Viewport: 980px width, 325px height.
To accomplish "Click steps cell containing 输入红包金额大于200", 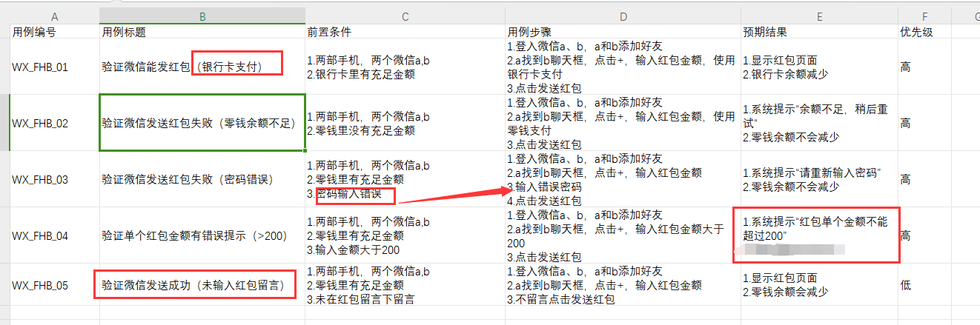I will coord(623,235).
